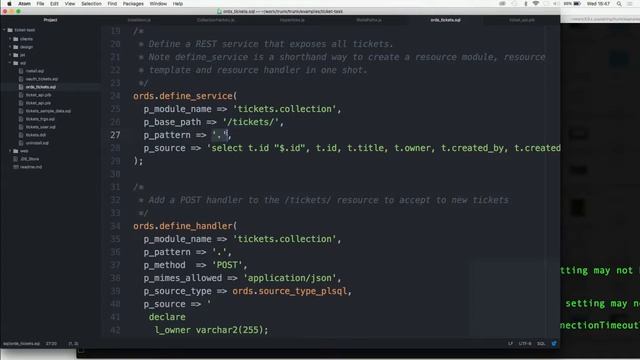Open the Find menu
Image resolution: width=640 pixels, height=360 pixels.
112,4
